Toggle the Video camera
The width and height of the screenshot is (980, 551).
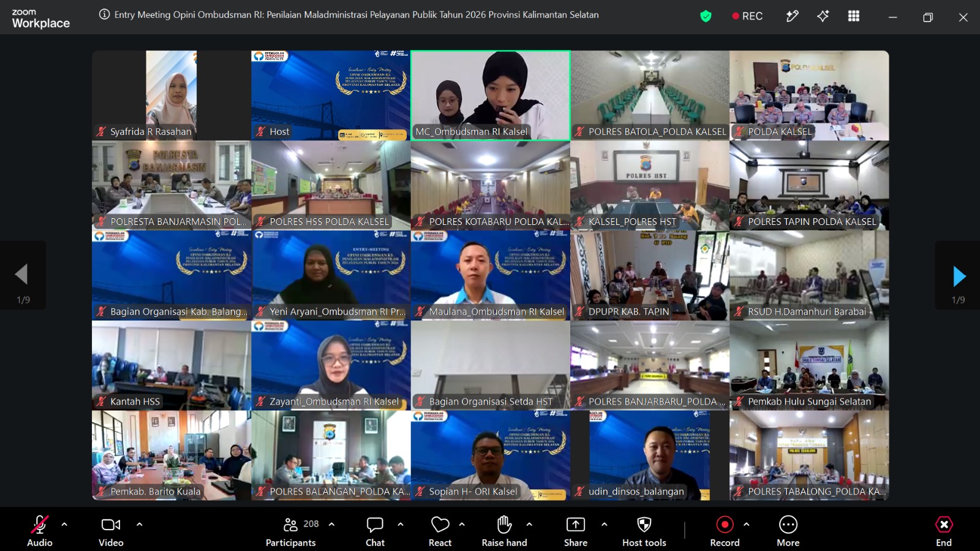111,530
